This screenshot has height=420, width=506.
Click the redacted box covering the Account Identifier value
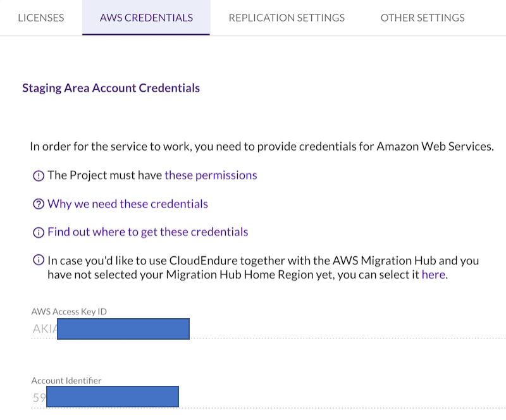pyautogui.click(x=111, y=396)
